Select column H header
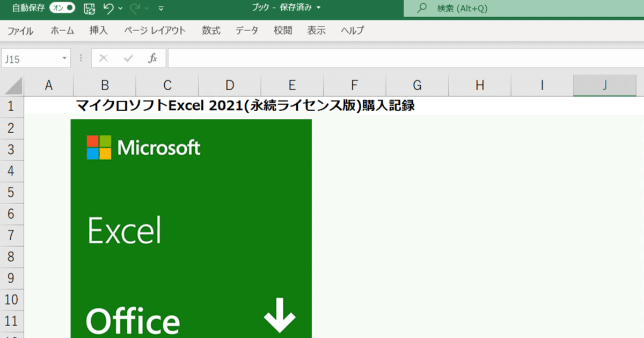Viewport: 644px width, 338px height. pos(480,85)
